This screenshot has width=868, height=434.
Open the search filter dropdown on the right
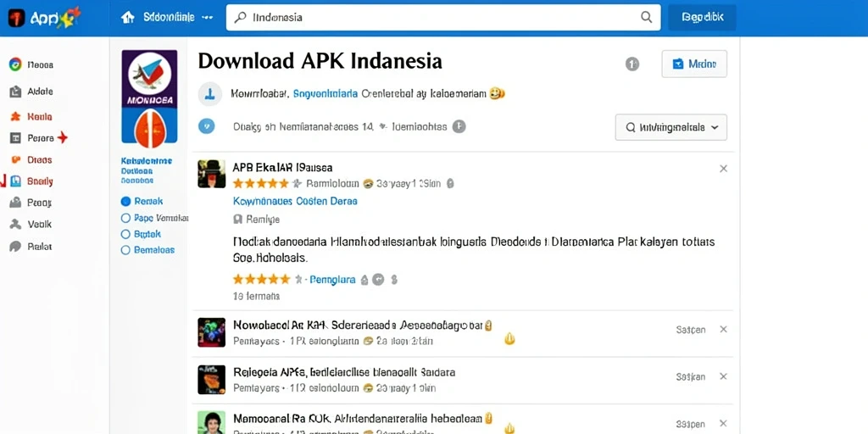671,127
